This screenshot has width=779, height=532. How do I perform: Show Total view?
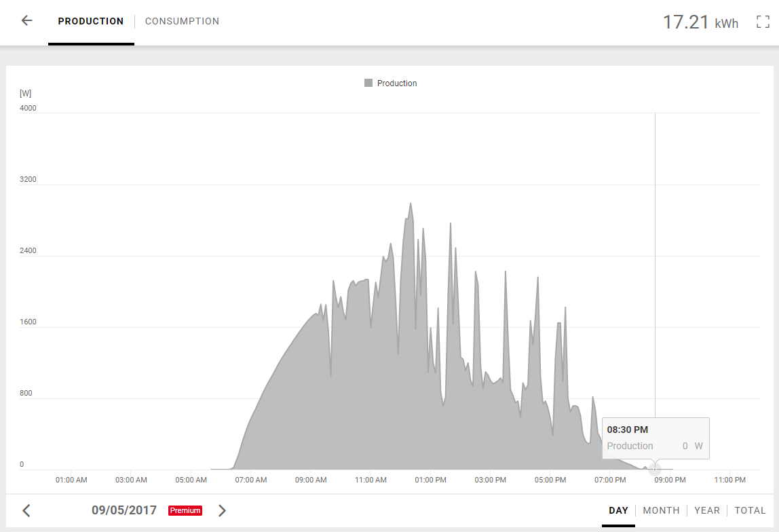coord(750,510)
